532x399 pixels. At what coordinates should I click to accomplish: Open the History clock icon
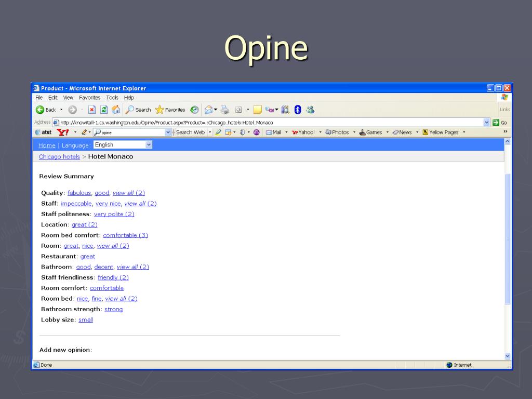[x=194, y=110]
